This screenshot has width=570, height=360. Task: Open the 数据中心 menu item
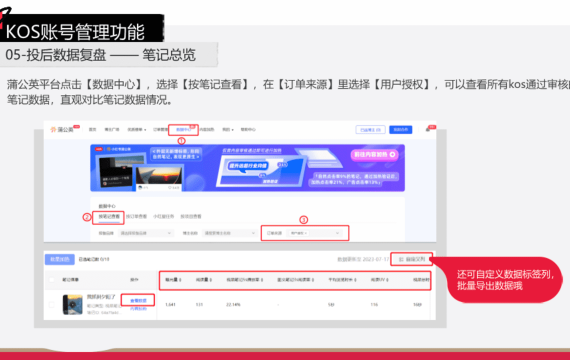(x=183, y=129)
